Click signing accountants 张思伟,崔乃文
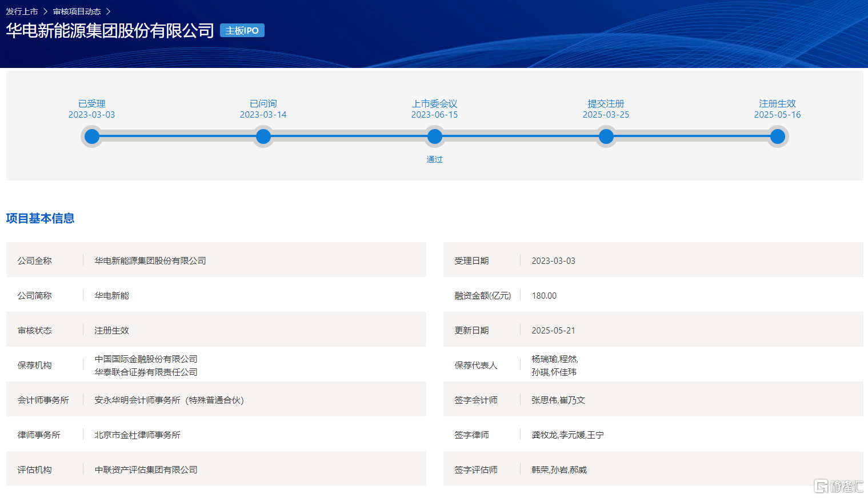The image size is (868, 498). point(558,400)
